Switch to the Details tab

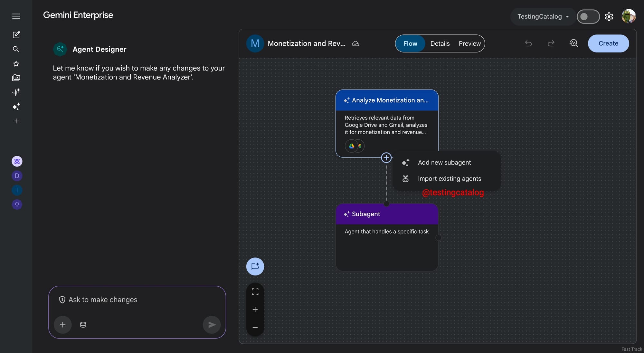(440, 43)
